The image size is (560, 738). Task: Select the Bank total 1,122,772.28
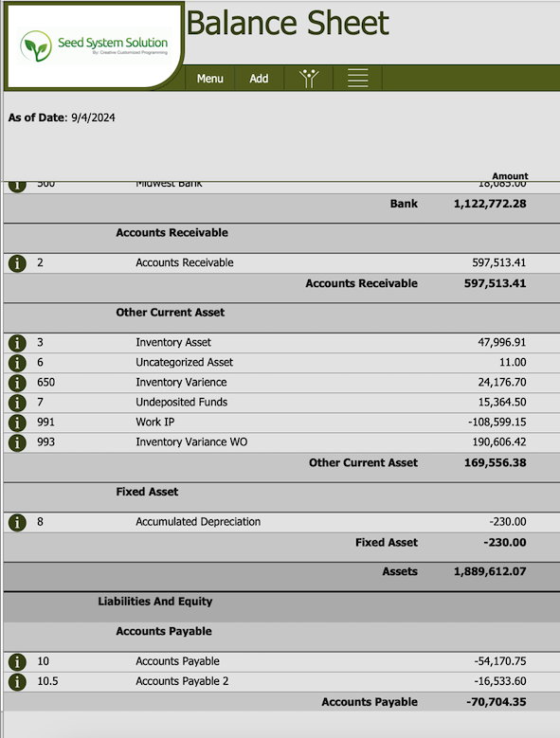coord(490,204)
